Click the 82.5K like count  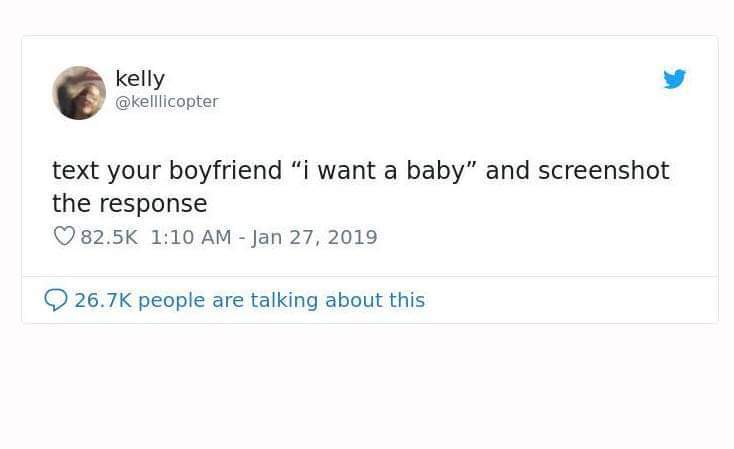coord(111,237)
